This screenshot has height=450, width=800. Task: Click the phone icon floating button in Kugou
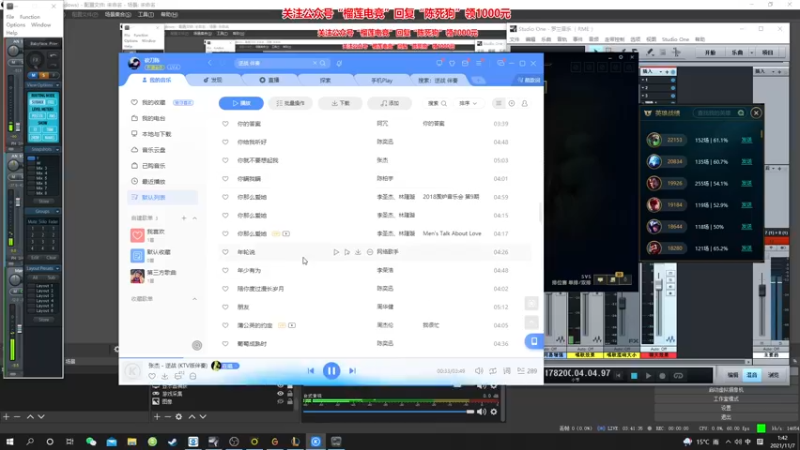tap(534, 341)
